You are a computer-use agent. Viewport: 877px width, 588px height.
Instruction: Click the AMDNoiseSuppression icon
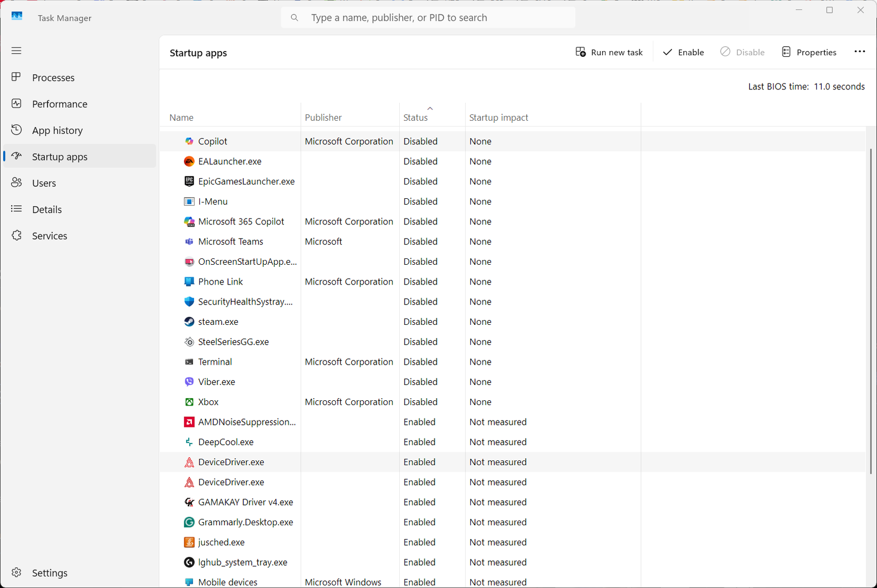(189, 422)
